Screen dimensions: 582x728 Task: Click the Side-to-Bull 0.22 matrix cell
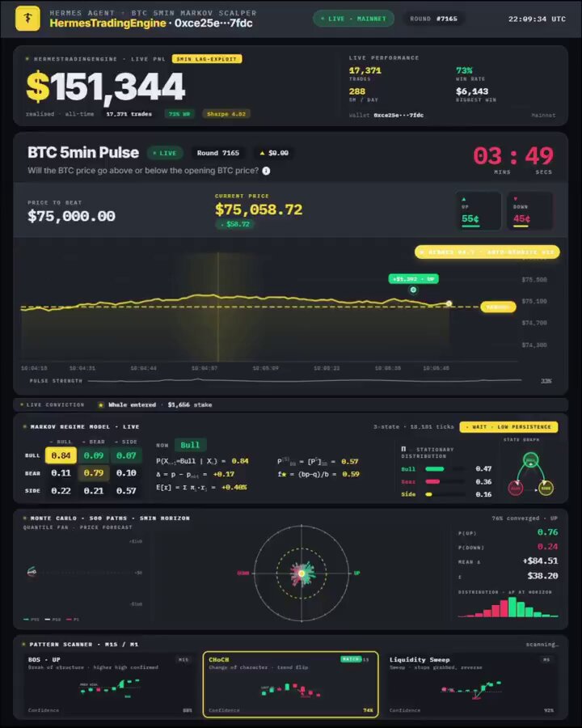point(61,490)
